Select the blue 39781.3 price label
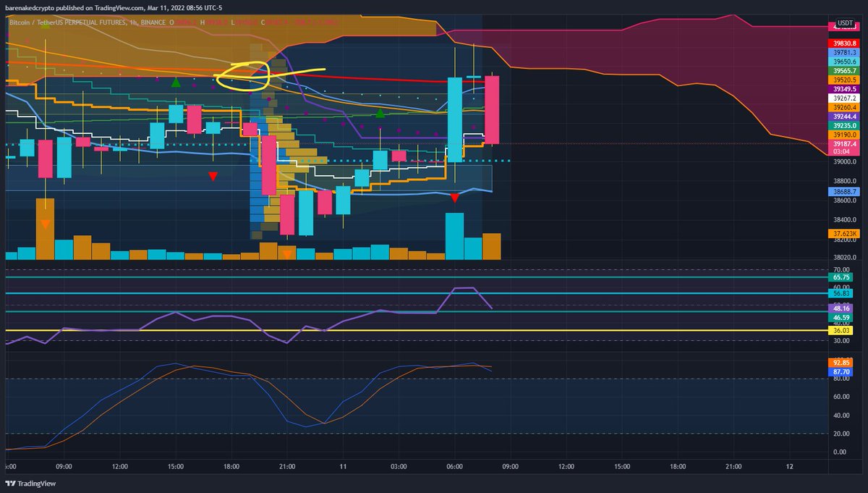This screenshot has height=493, width=868. (x=843, y=52)
